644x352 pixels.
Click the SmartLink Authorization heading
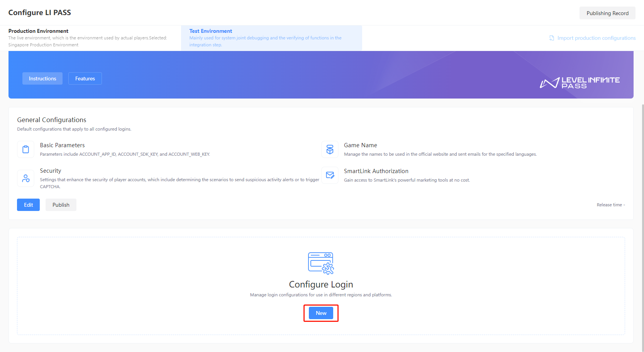click(x=376, y=171)
